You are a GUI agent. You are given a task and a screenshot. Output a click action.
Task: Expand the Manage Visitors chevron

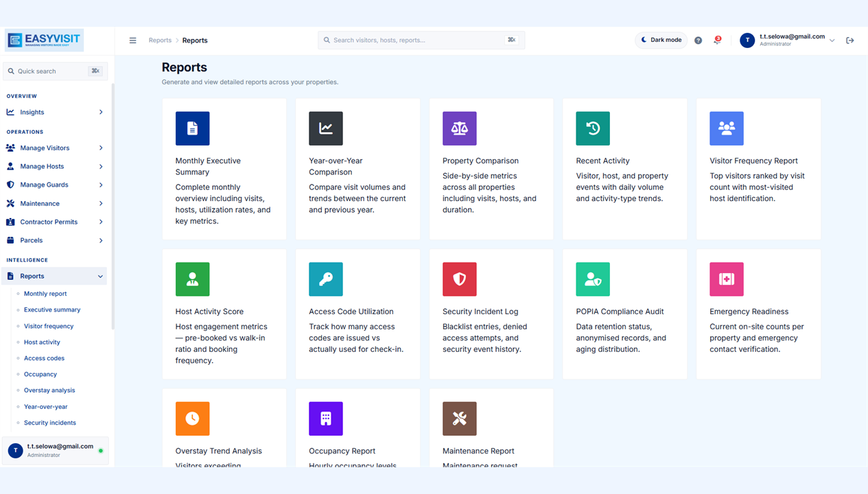[x=101, y=148]
